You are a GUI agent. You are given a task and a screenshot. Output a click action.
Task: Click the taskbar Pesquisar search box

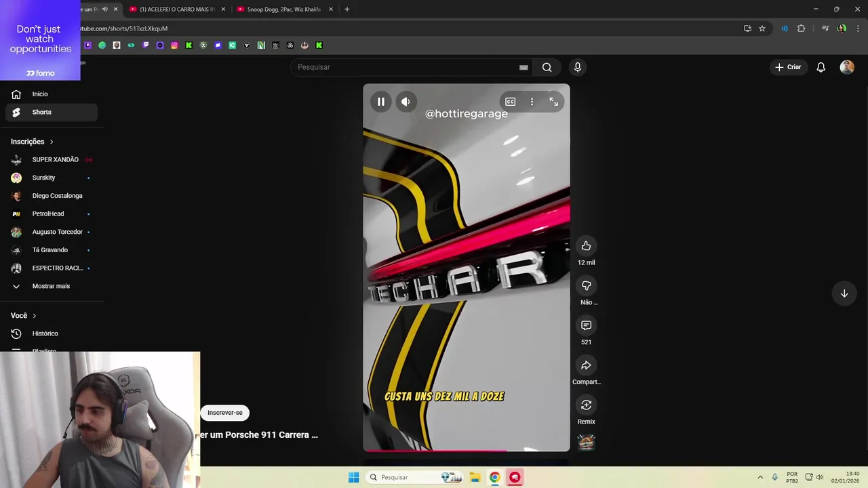coord(415,477)
